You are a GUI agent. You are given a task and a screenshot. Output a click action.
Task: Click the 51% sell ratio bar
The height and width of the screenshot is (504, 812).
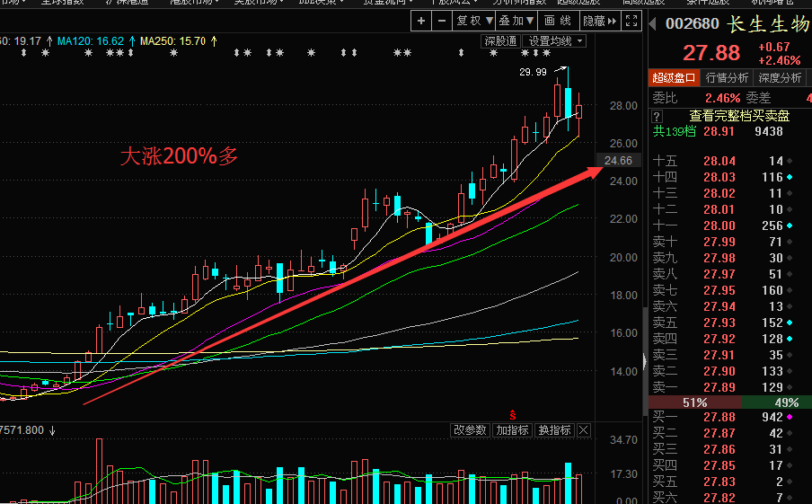pos(695,402)
